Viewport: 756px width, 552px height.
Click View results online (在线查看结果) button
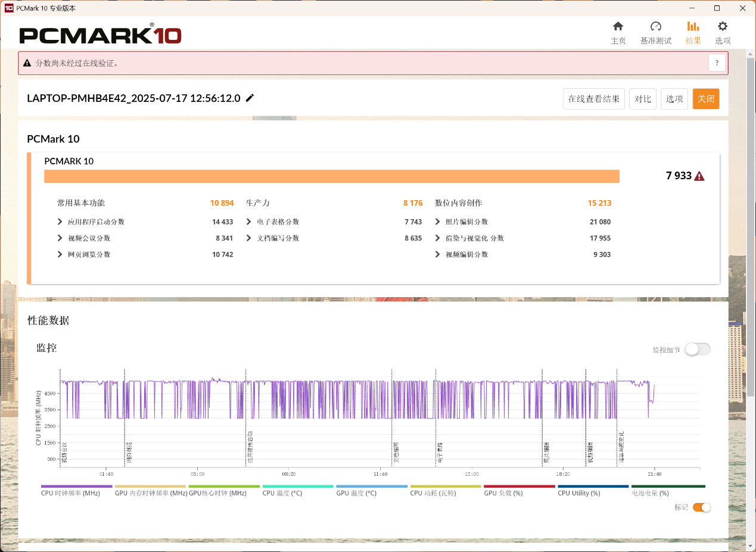(x=593, y=99)
